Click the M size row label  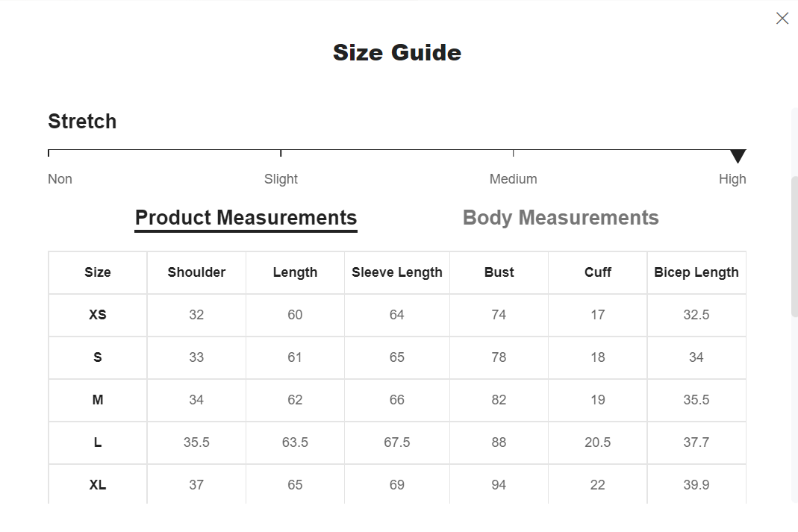click(x=98, y=400)
